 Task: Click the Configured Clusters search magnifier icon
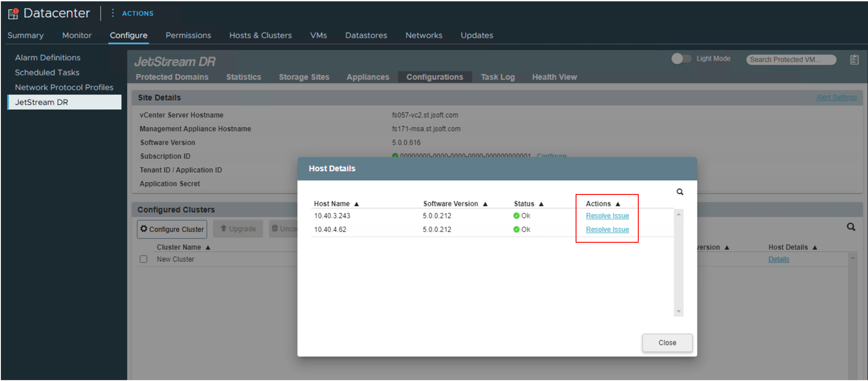(x=850, y=227)
